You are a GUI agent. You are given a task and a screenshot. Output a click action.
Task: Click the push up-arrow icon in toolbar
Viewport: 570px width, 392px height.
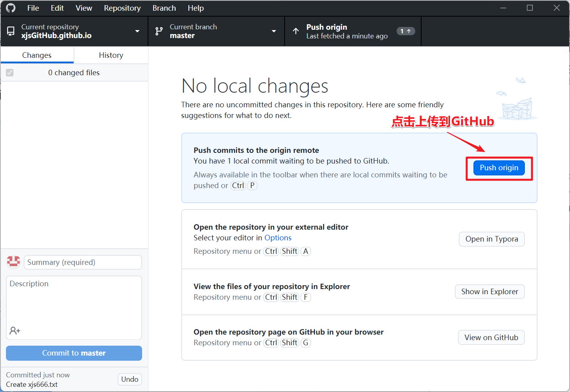coord(296,31)
